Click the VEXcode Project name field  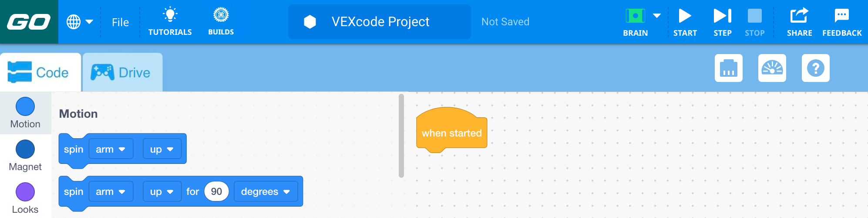pyautogui.click(x=380, y=22)
